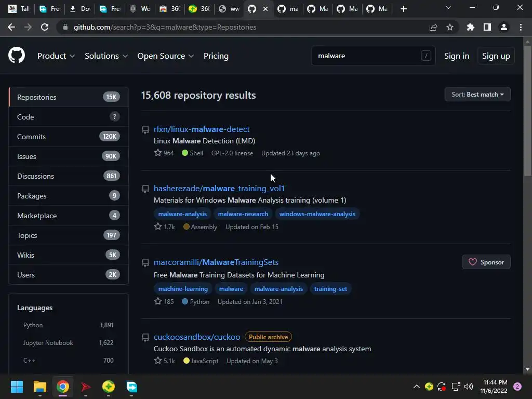The width and height of the screenshot is (532, 399).
Task: Open 360 security icon in taskbar
Action: 108,387
